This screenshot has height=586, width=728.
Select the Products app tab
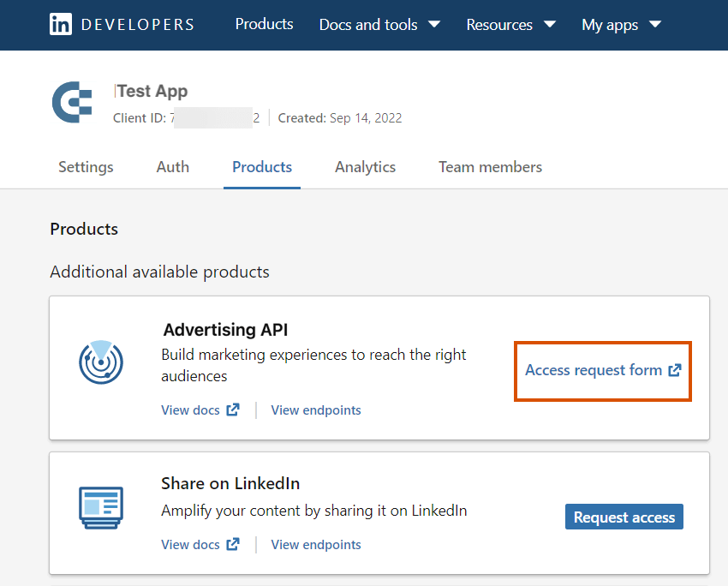262,167
